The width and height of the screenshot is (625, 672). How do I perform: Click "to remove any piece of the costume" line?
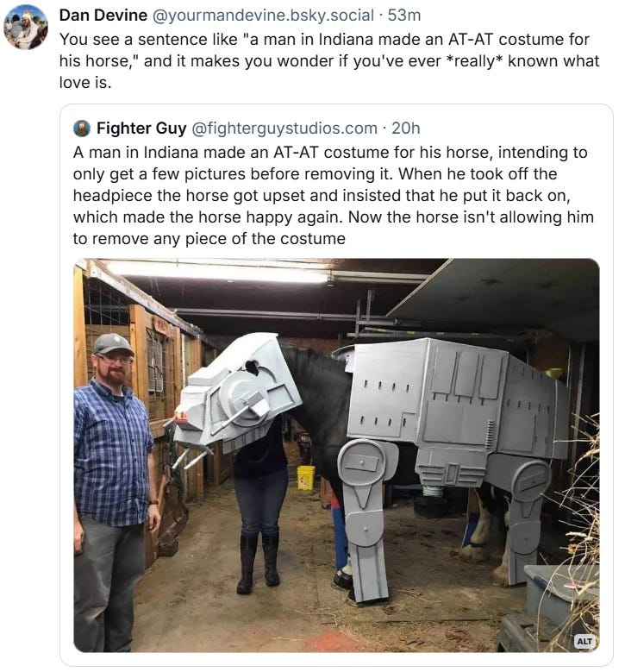click(209, 239)
